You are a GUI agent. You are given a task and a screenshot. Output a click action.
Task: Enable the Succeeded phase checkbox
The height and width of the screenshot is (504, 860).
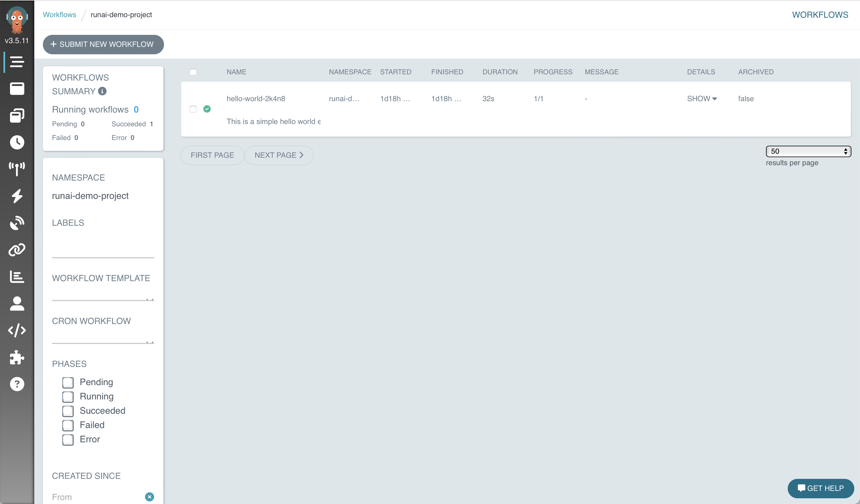(67, 411)
